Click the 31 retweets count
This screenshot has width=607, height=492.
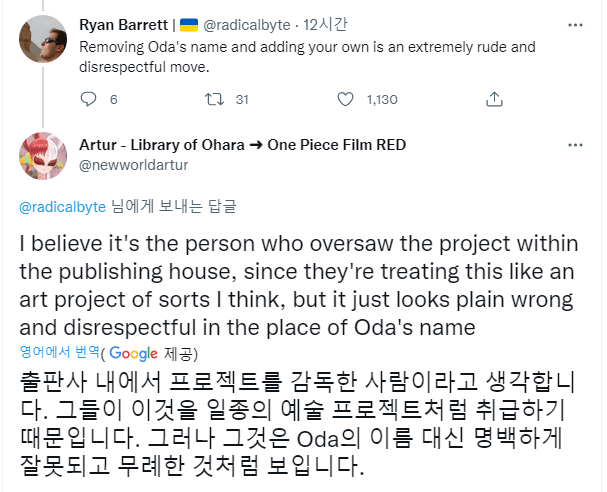coord(241,99)
